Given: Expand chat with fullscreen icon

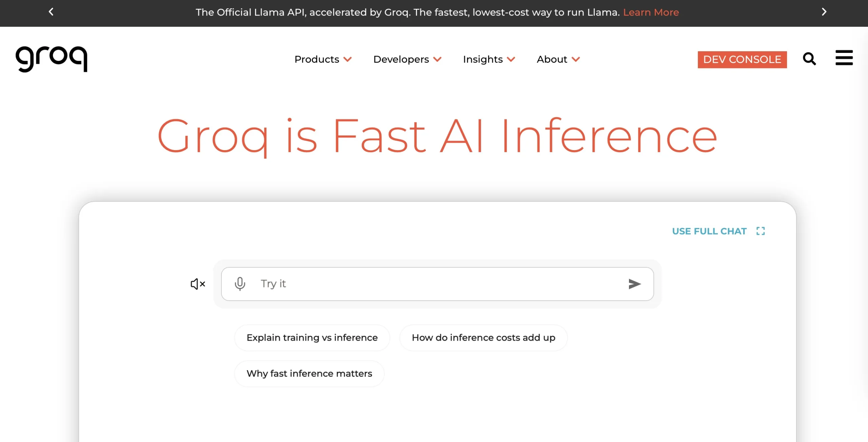Looking at the screenshot, I should point(761,231).
